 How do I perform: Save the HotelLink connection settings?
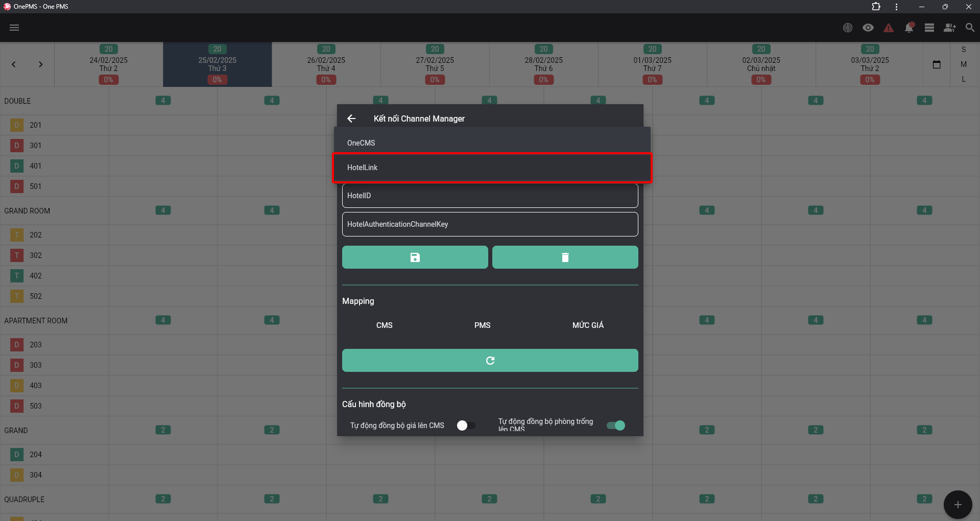click(415, 257)
